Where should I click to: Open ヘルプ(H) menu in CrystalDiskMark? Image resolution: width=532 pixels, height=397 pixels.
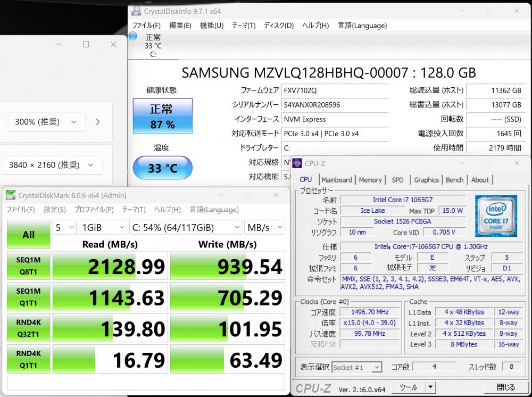click(x=167, y=210)
